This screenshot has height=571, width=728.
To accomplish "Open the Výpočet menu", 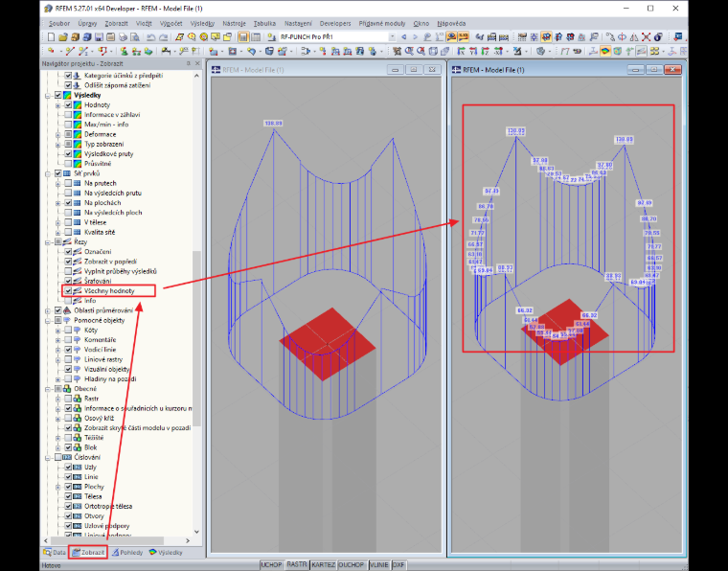I will tap(171, 23).
